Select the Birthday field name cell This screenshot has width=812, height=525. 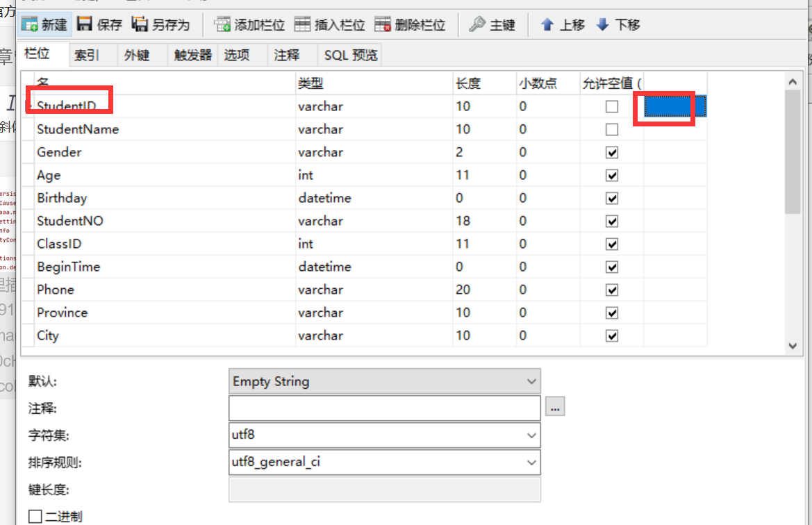(x=165, y=198)
